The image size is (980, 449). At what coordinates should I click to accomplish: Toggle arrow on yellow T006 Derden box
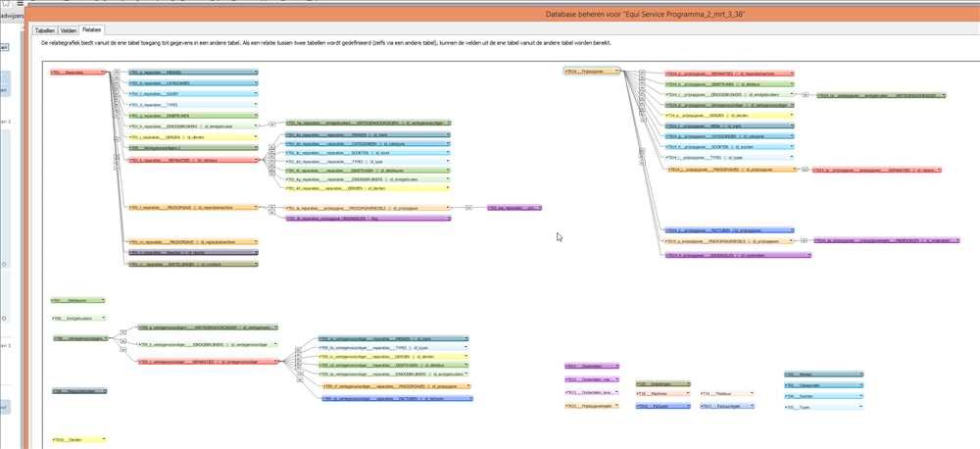pyautogui.click(x=103, y=439)
